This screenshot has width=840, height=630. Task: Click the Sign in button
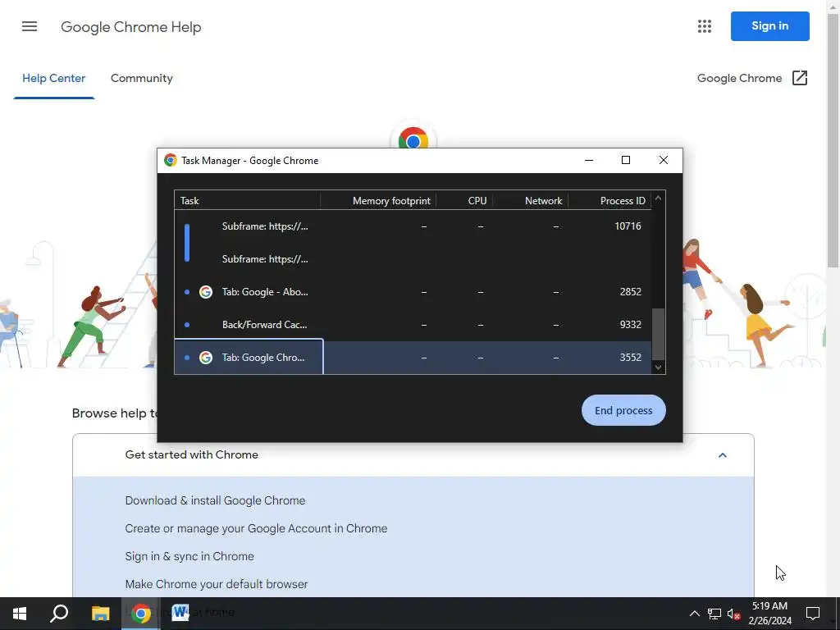pos(769,26)
